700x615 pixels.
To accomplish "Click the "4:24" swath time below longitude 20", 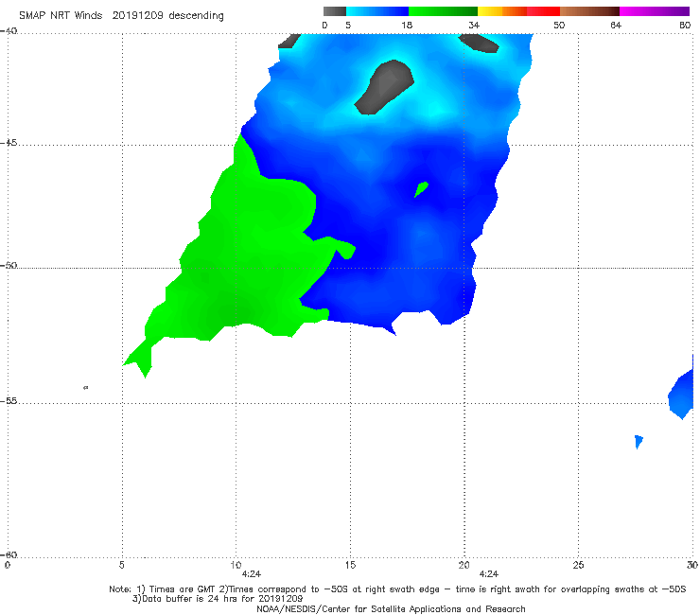I will pyautogui.click(x=489, y=574).
